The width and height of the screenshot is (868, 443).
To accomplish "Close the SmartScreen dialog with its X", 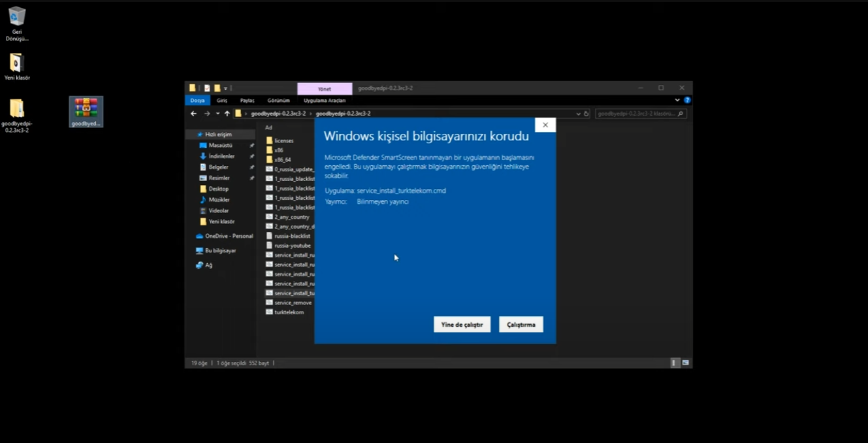I will 545,125.
